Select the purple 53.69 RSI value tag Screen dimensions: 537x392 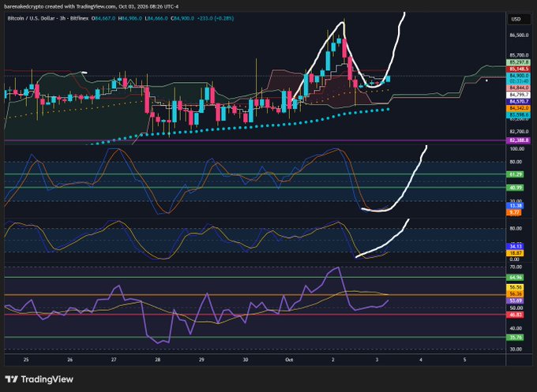pos(515,301)
